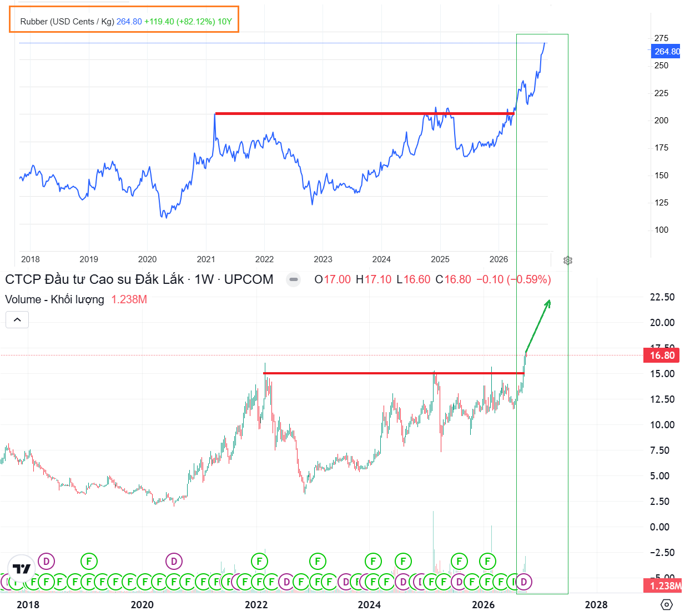The height and width of the screenshot is (616, 700).
Task: Click the open value 17.00
Action: coord(337,279)
